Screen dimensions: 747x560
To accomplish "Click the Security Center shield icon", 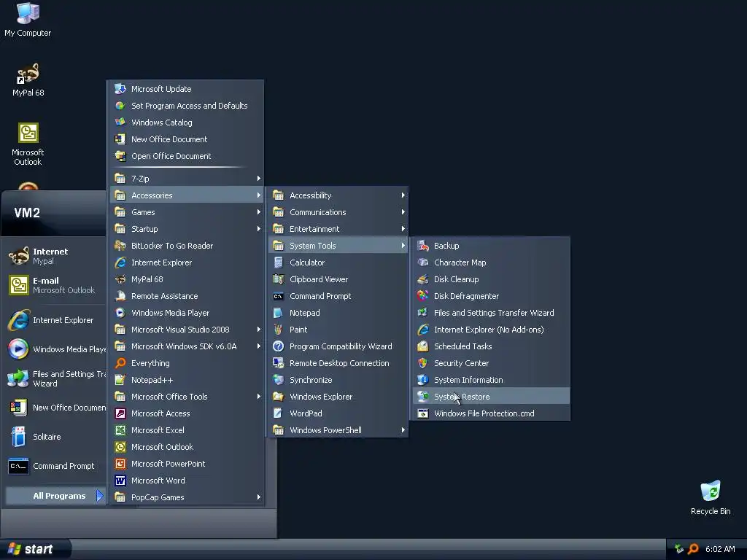I will click(422, 363).
